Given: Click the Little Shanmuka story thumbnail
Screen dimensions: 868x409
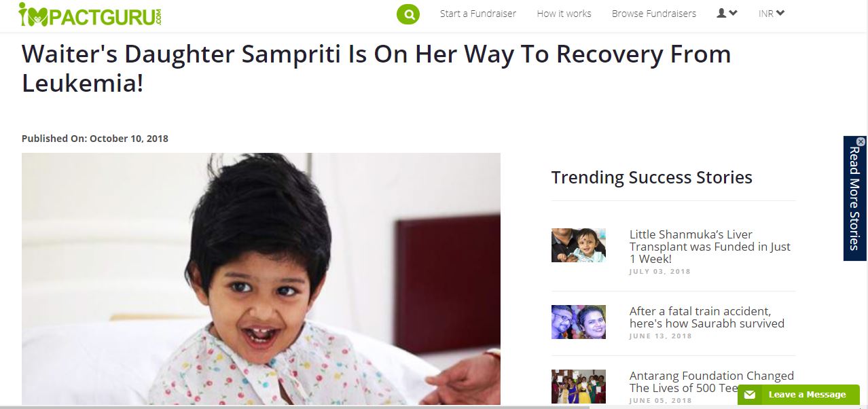Looking at the screenshot, I should point(578,245).
